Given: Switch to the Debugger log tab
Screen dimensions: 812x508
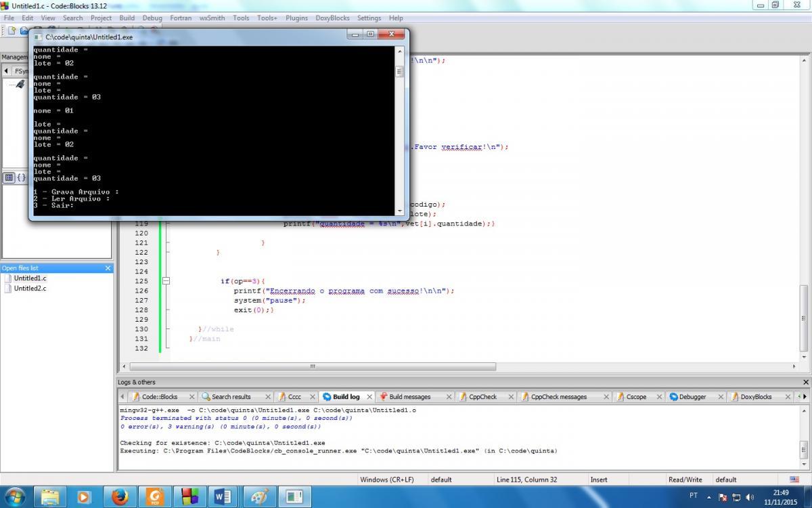Looking at the screenshot, I should pos(692,397).
